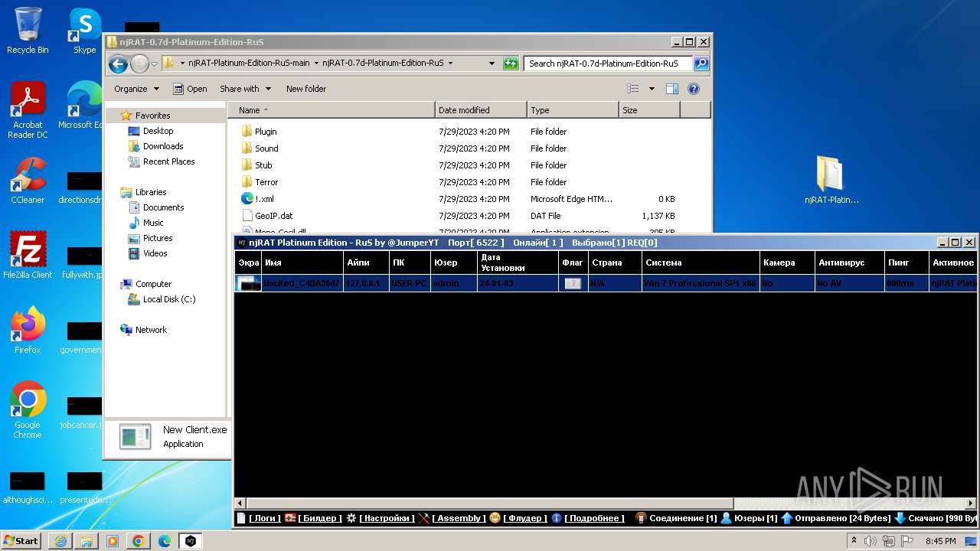Click the Система column header

[701, 262]
